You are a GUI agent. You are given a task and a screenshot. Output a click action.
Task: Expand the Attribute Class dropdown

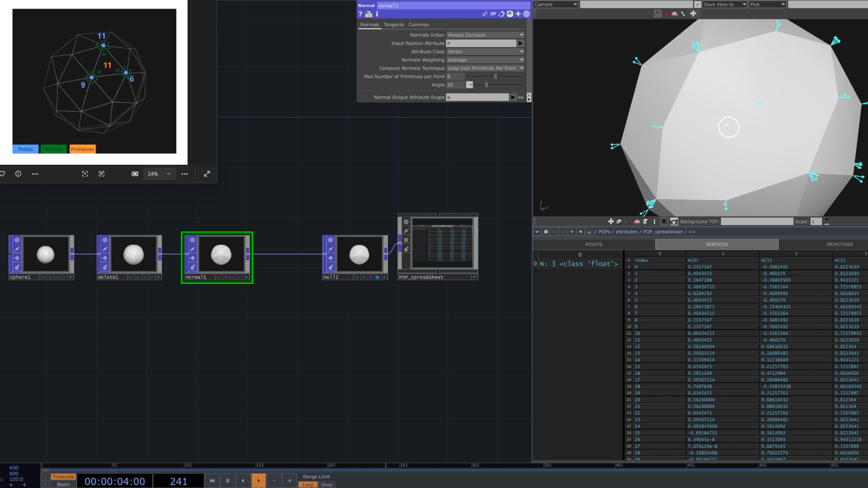[485, 51]
